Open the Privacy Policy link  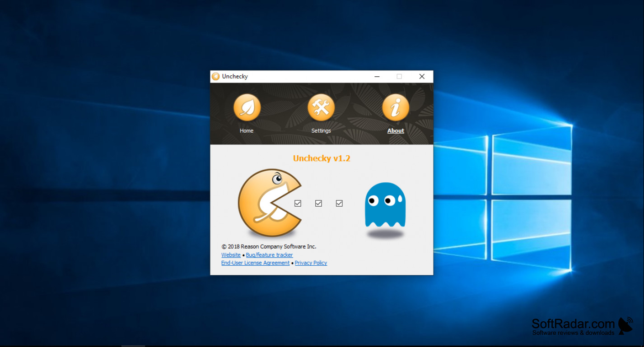tap(311, 263)
